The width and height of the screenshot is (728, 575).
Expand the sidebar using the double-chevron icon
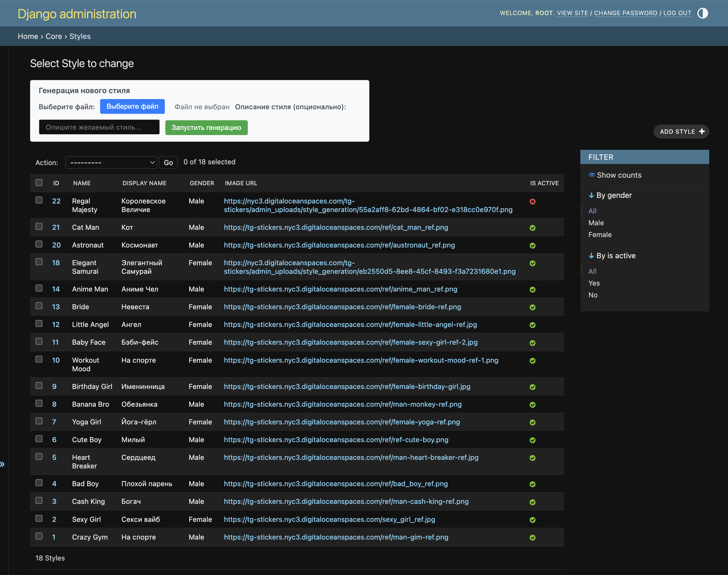[2, 464]
